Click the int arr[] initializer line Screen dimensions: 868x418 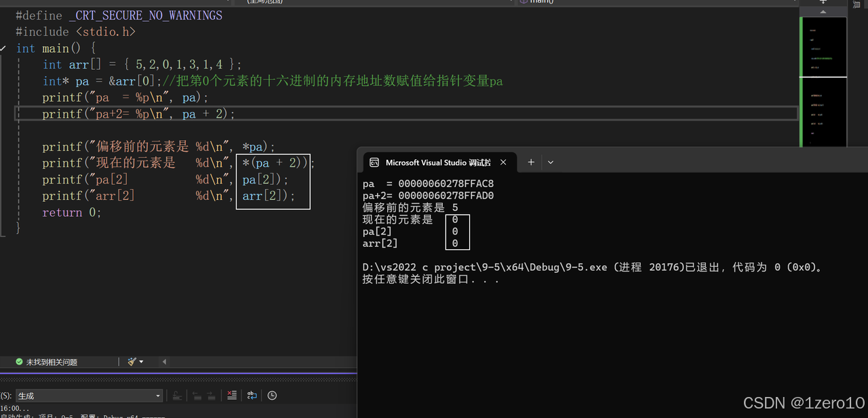click(x=142, y=64)
